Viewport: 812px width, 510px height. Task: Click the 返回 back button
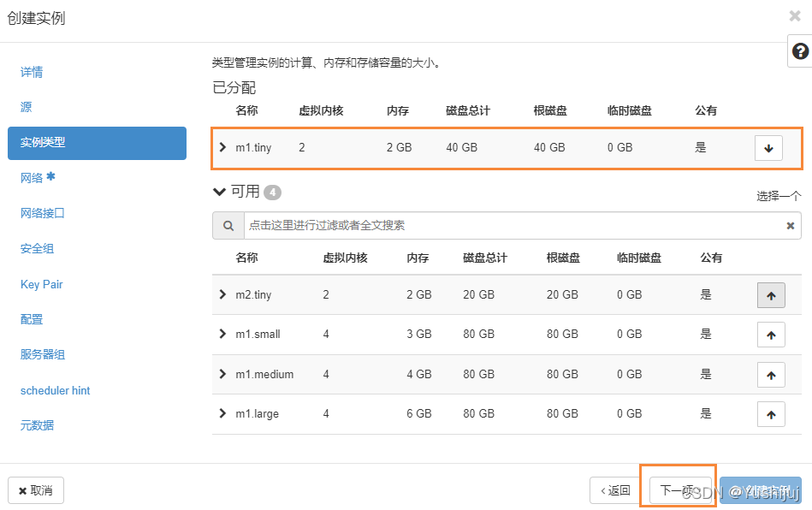click(x=615, y=490)
